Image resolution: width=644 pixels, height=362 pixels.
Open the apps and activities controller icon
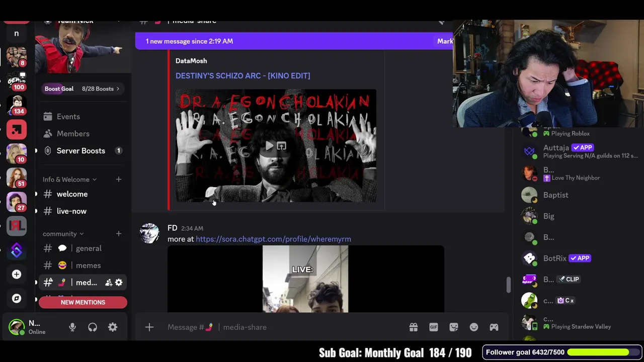[x=494, y=327]
